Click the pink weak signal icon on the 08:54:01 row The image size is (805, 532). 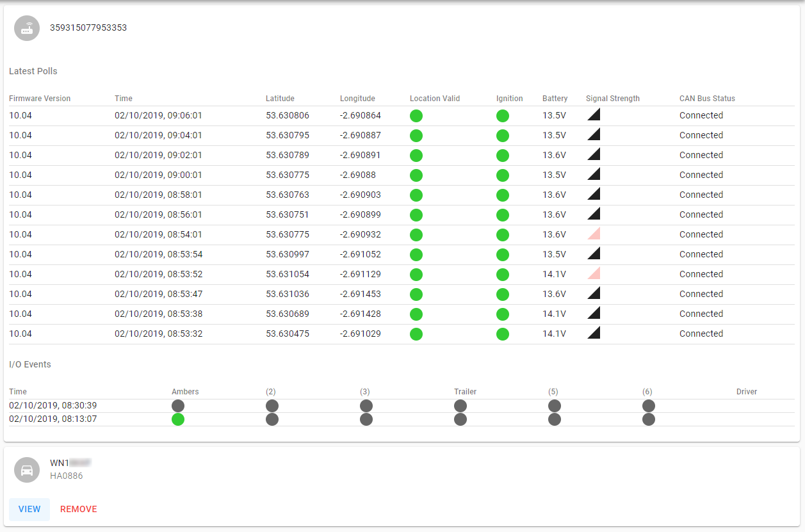pyautogui.click(x=593, y=234)
